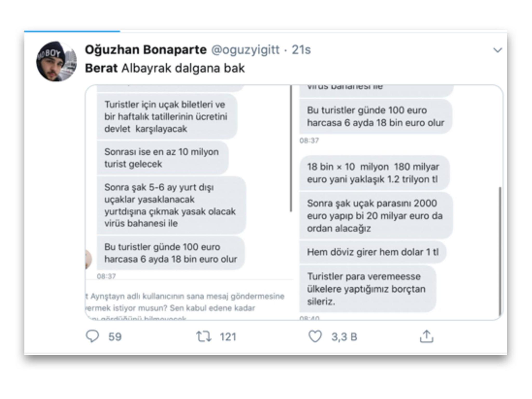Image resolution: width=532 pixels, height=399 pixels.
Task: Open Oğuzhan Bonaparte's profile picture
Action: pyautogui.click(x=56, y=62)
